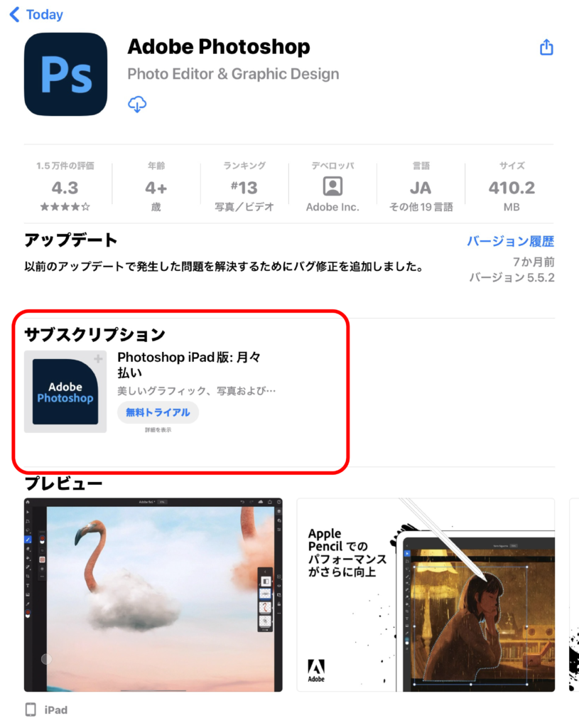Open the Apple Pencil preview screenshot
579x728 pixels.
click(426, 595)
